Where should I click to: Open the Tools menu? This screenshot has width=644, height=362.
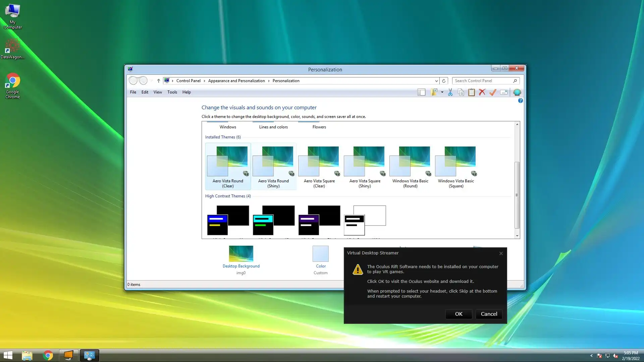point(172,92)
